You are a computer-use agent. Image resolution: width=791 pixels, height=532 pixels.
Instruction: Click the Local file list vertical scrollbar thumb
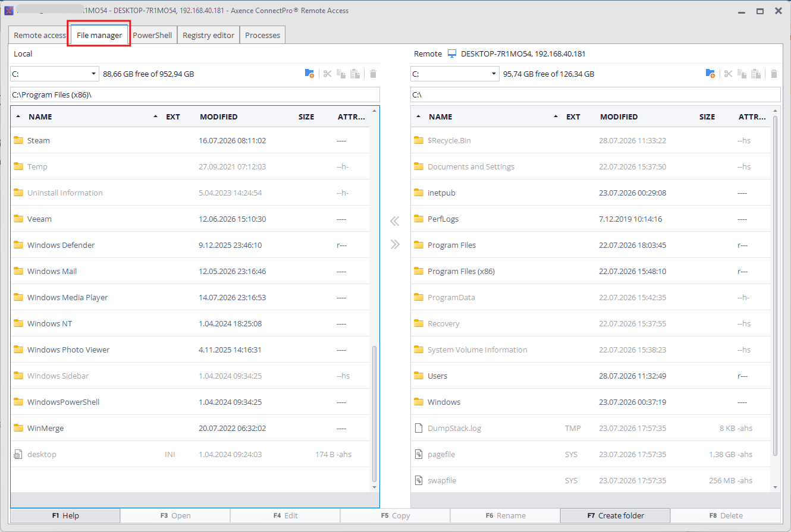pyautogui.click(x=374, y=414)
